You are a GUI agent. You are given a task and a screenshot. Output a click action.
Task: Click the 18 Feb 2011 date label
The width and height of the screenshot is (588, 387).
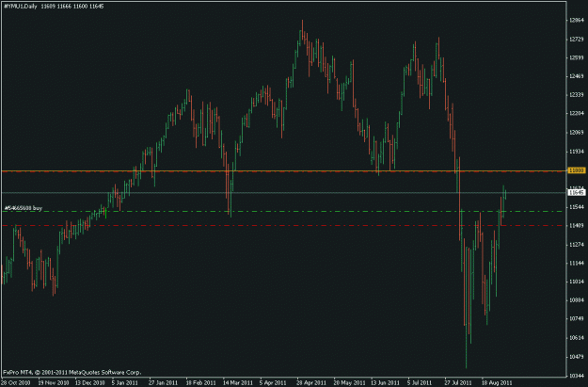[200, 383]
